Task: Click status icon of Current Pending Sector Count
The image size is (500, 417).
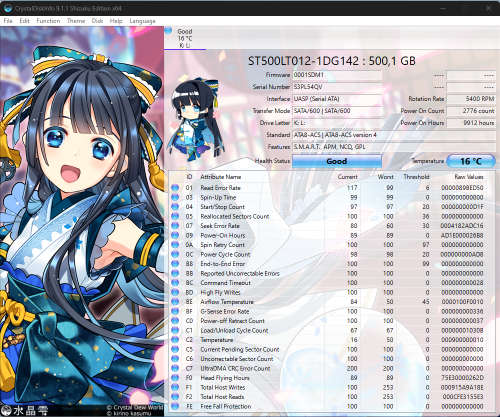Action: [x=175, y=349]
